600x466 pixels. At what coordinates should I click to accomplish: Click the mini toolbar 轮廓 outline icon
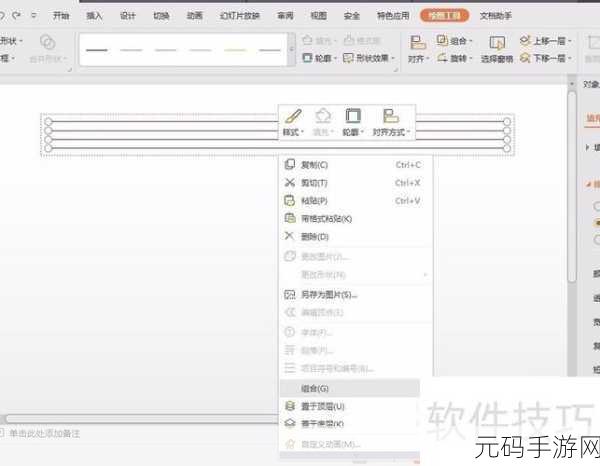[353, 116]
